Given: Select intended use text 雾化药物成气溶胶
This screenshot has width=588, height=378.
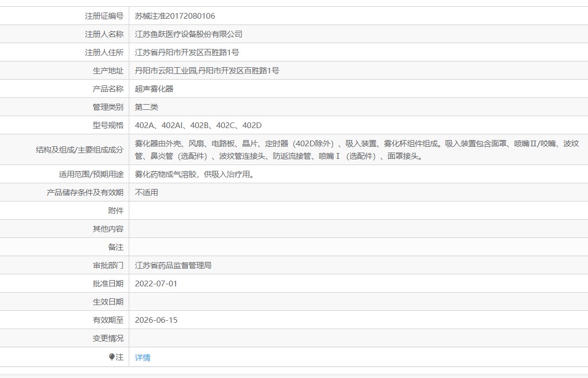Looking at the screenshot, I should click(x=194, y=174).
